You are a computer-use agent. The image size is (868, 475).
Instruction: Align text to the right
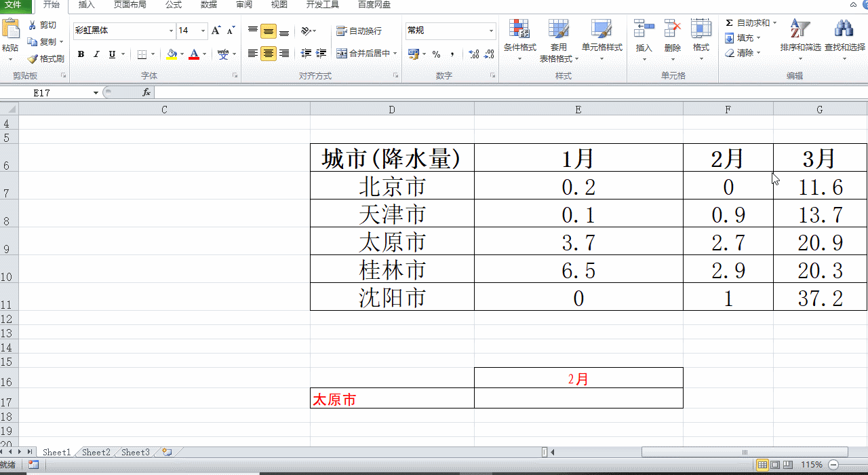coord(284,54)
